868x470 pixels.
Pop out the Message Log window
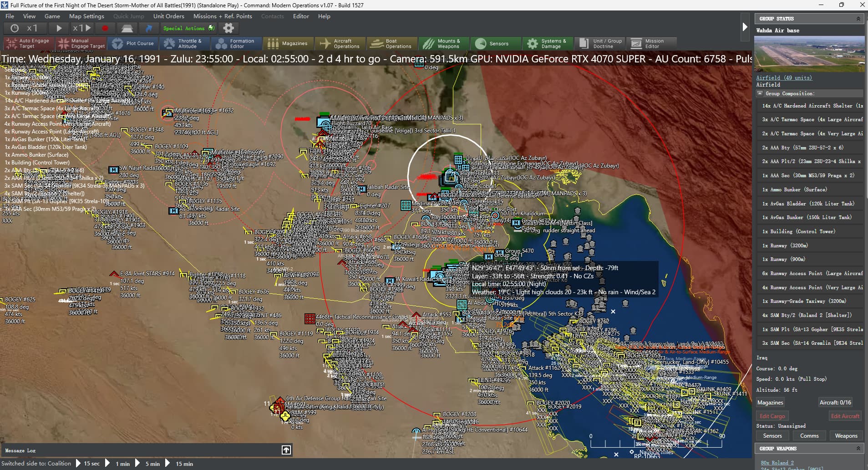286,450
